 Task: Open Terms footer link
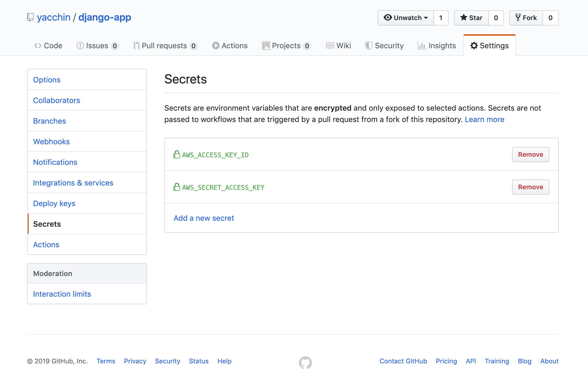(106, 361)
